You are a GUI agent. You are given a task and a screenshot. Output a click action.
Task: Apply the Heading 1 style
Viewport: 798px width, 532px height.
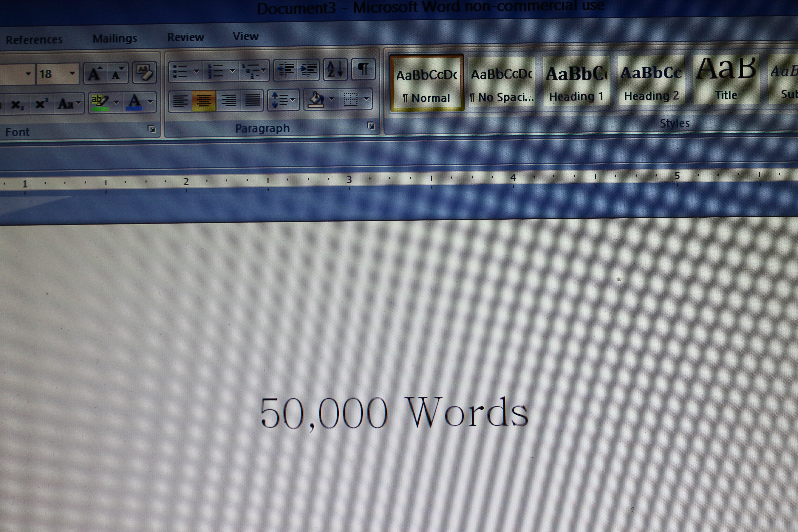tap(576, 82)
